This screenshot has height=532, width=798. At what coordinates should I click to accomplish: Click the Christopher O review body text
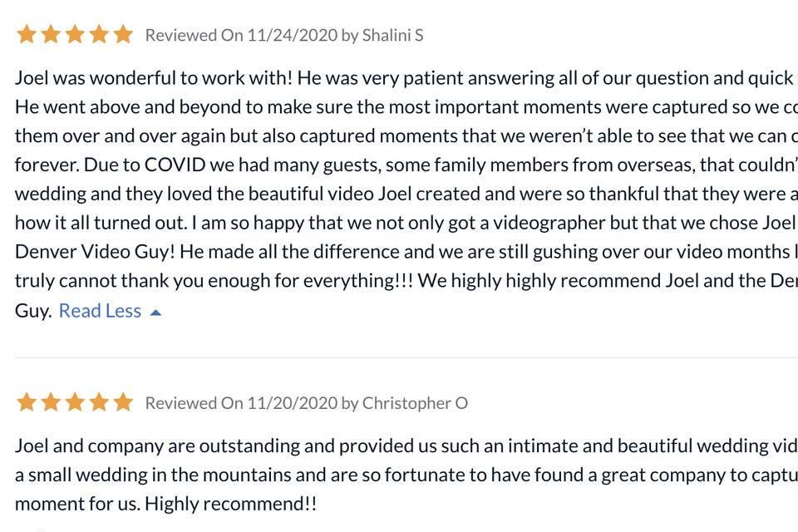coord(406,475)
